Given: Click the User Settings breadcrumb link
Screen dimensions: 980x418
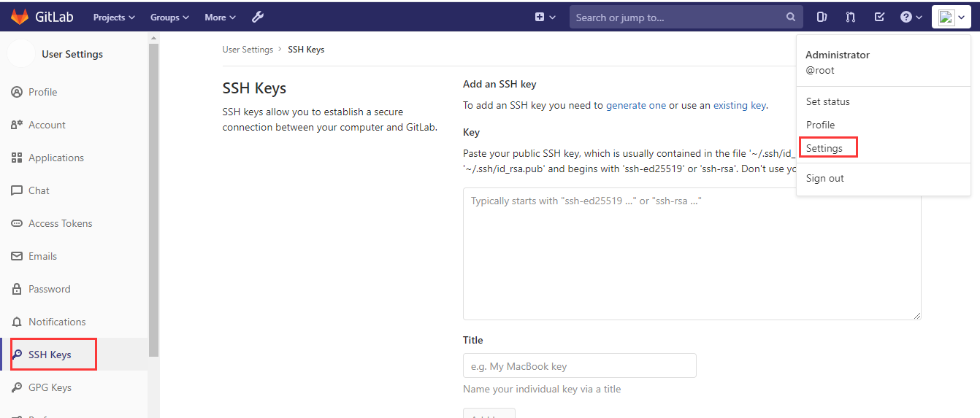Looking at the screenshot, I should (248, 50).
